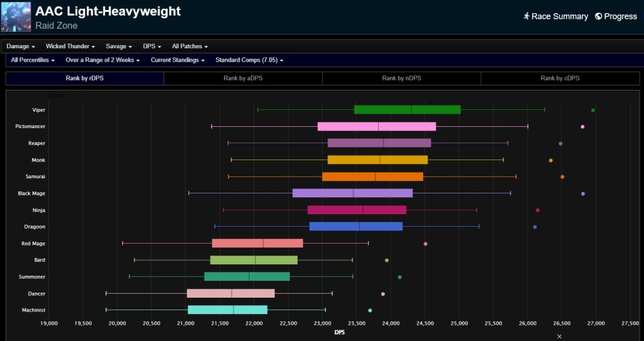Expand the Wicked Thunder boss dropdown
This screenshot has height=341, width=644.
click(70, 46)
